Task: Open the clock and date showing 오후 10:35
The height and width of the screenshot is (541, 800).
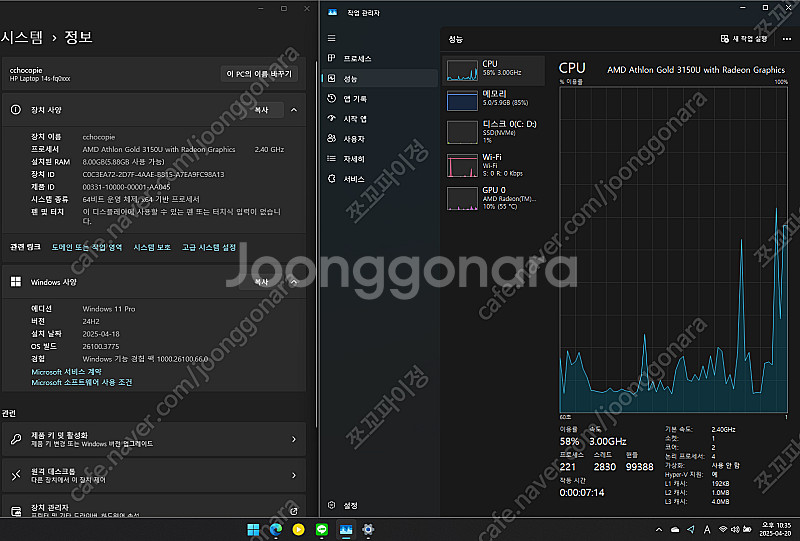Action: [x=776, y=529]
